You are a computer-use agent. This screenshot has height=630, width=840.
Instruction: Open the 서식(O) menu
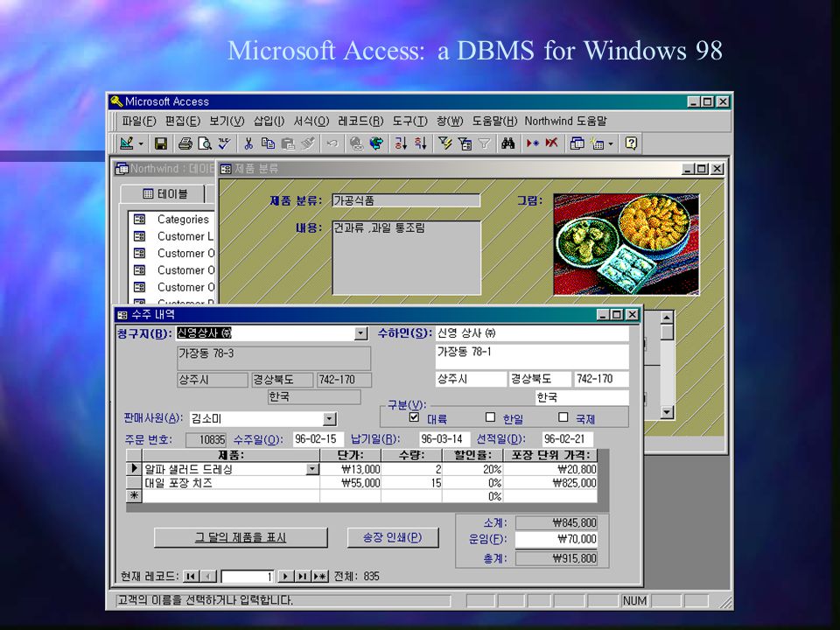311,121
